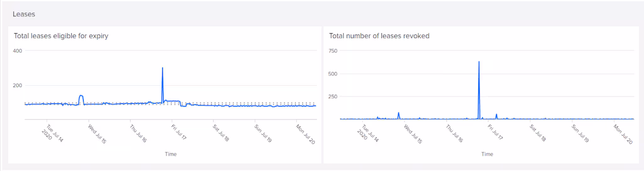Screen dimensions: 644x171
Task: Click the 'Thu Jul 16' tick label in the revoked chart
Action: [454, 133]
